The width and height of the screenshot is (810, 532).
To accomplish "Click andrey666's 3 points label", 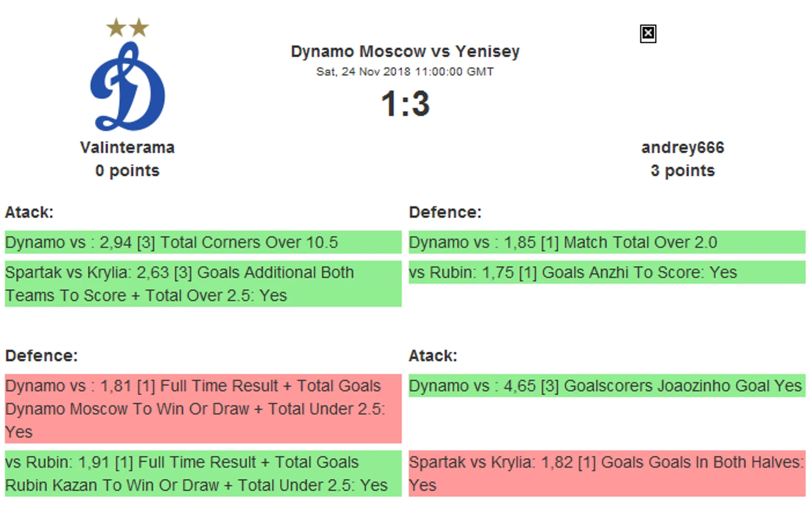I will 682,171.
